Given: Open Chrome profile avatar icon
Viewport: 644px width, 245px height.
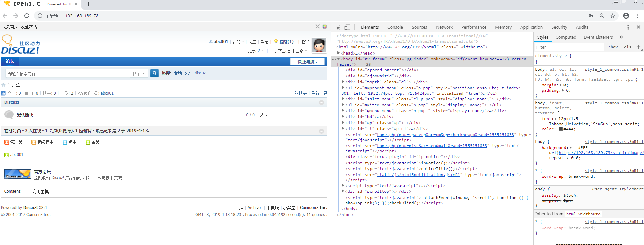Looking at the screenshot, I should (626, 16).
